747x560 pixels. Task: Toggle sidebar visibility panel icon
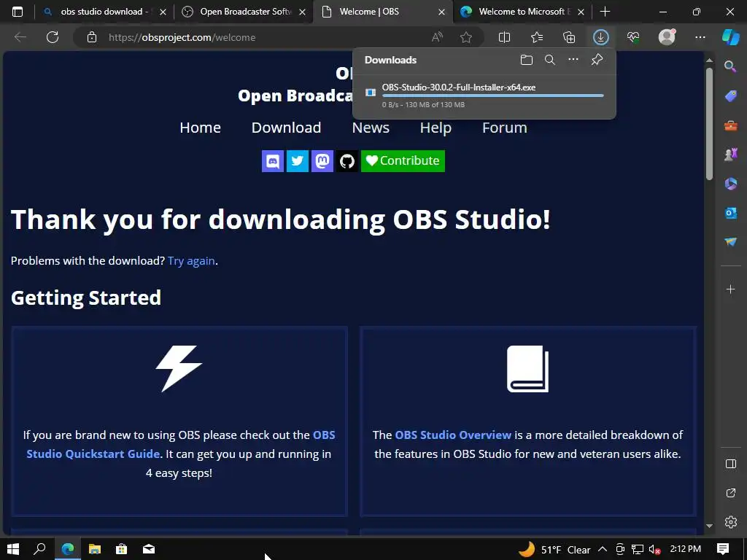(730, 464)
